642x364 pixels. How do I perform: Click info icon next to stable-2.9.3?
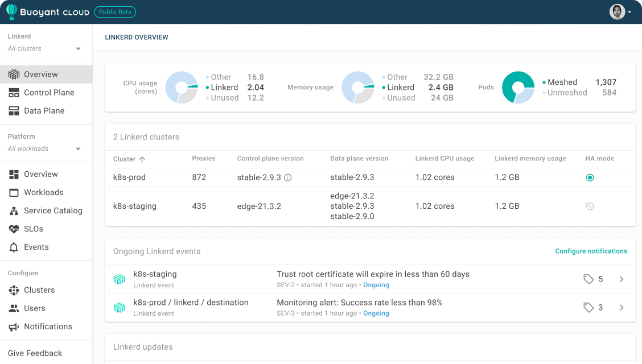click(x=288, y=177)
